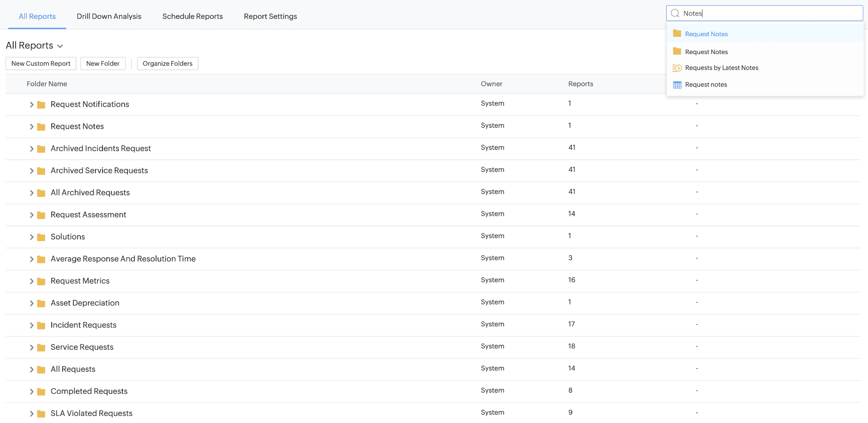
Task: Click inside the Notes search field
Action: (x=771, y=14)
